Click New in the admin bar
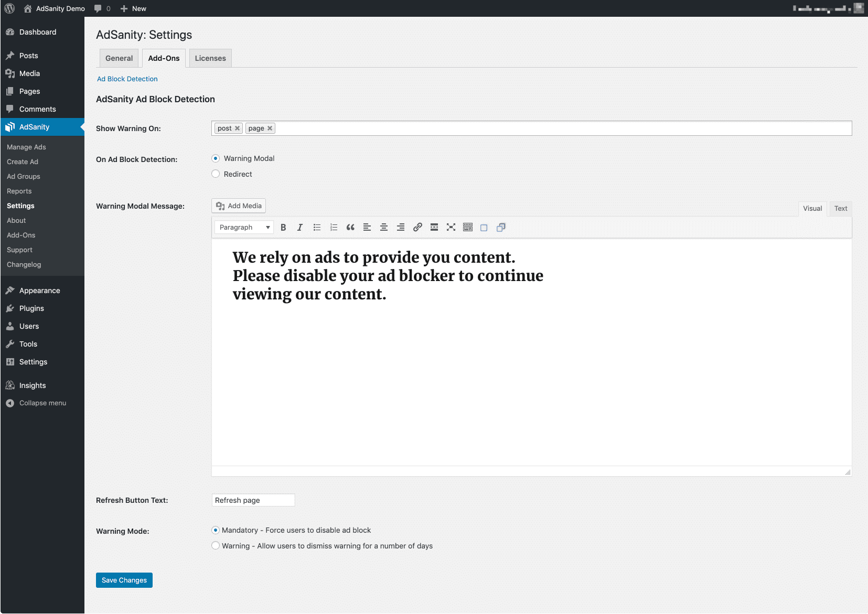The image size is (868, 614). [133, 8]
